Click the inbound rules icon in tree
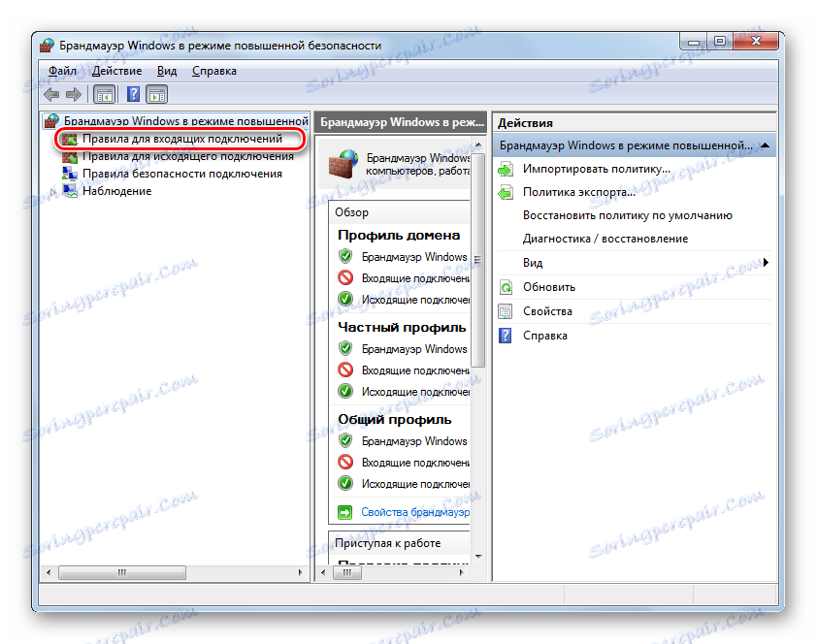Screen dimensions: 817x644 (x=69, y=139)
